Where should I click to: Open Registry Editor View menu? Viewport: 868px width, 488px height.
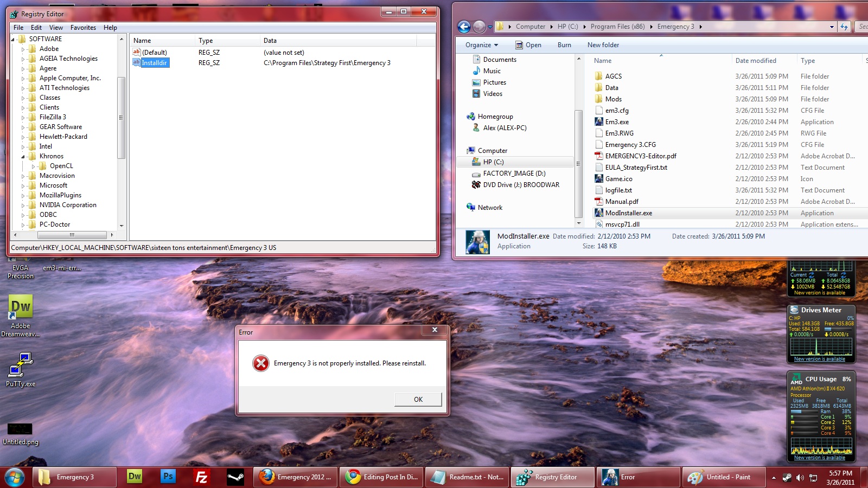pos(56,28)
